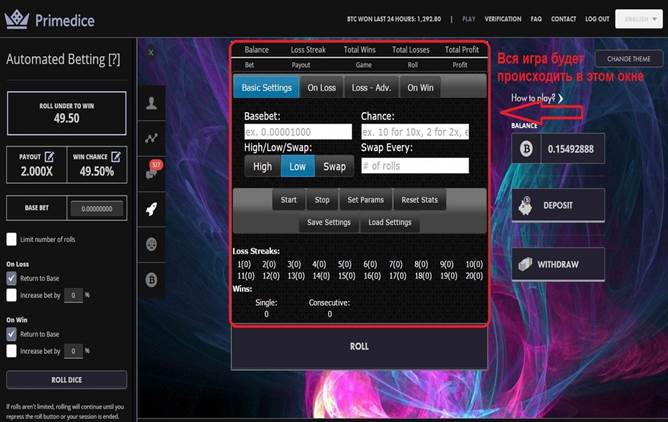
Task: Click the Withdraw button
Action: click(558, 264)
